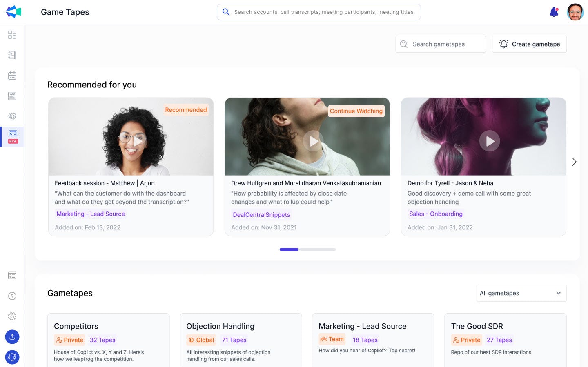This screenshot has width=588, height=367.
Task: Open the Sales - Onboarding tag link
Action: coord(436,214)
